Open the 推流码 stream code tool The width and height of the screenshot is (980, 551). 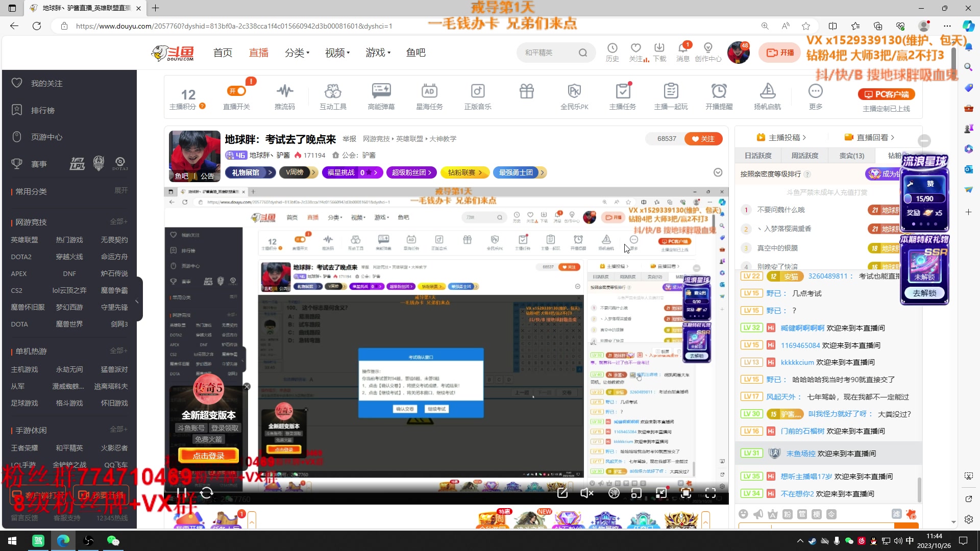[x=285, y=97]
